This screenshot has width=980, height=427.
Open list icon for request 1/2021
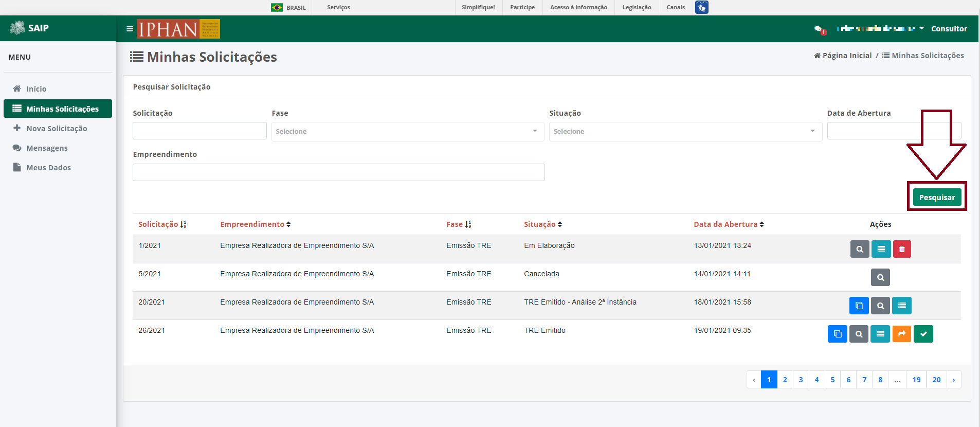881,249
